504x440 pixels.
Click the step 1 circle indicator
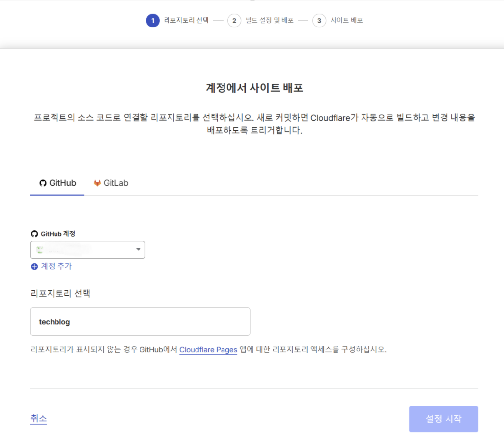153,21
